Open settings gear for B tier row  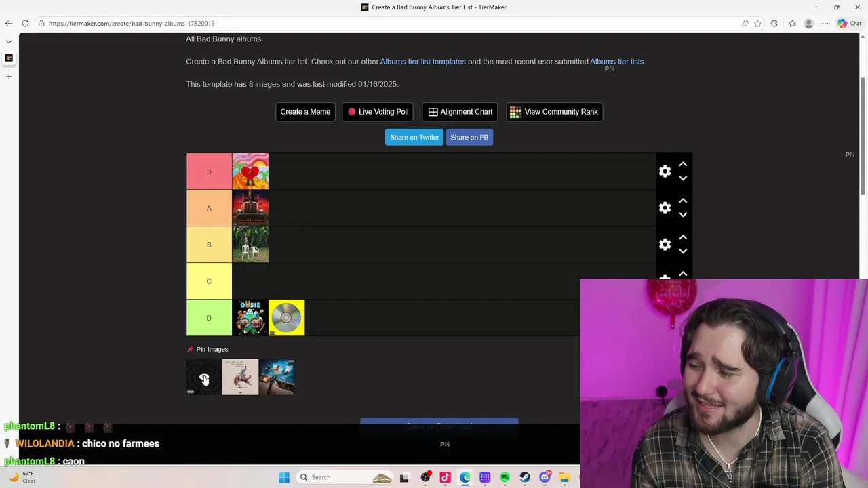(665, 245)
